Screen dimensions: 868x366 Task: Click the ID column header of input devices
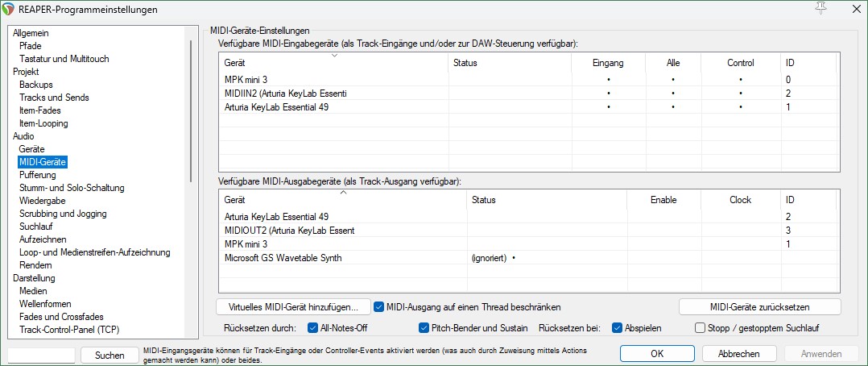(x=808, y=63)
